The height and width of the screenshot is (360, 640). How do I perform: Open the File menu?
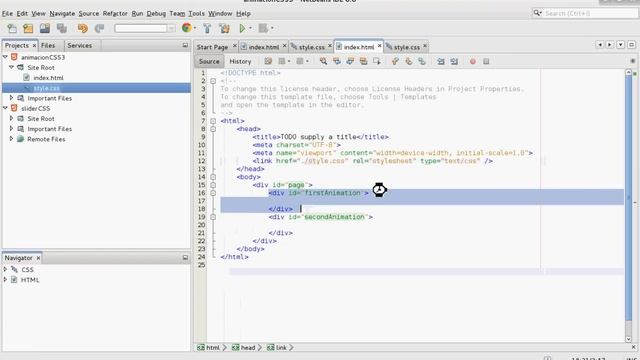7,13
